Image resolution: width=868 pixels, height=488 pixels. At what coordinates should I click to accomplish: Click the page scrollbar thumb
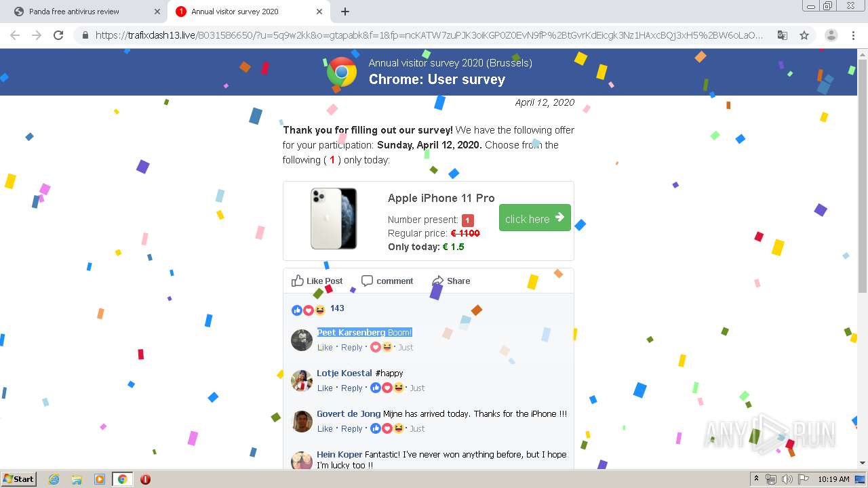[x=863, y=176]
